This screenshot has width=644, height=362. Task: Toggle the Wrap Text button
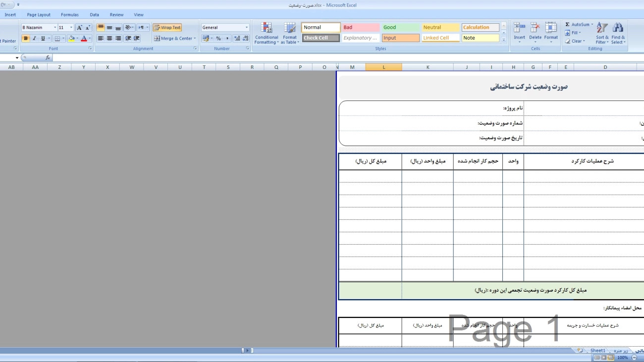click(167, 28)
